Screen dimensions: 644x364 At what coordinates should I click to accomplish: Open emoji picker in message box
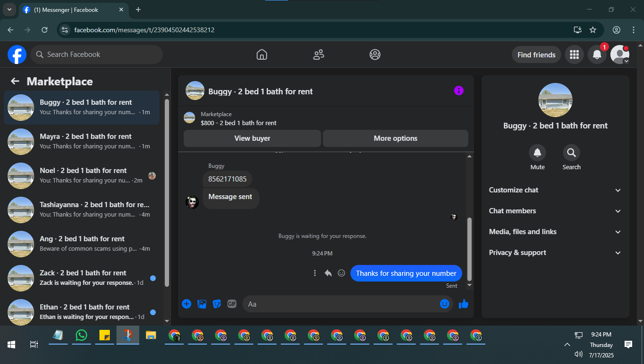click(445, 304)
